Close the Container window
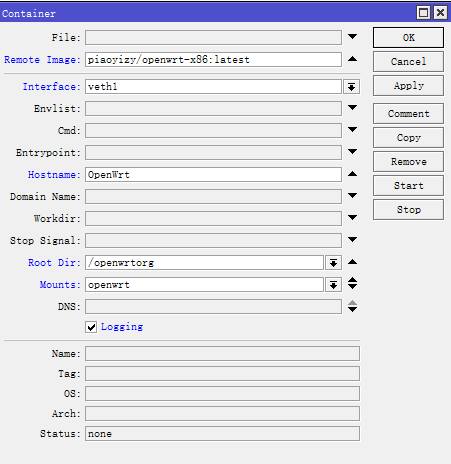This screenshot has height=464, width=451. 440,13
